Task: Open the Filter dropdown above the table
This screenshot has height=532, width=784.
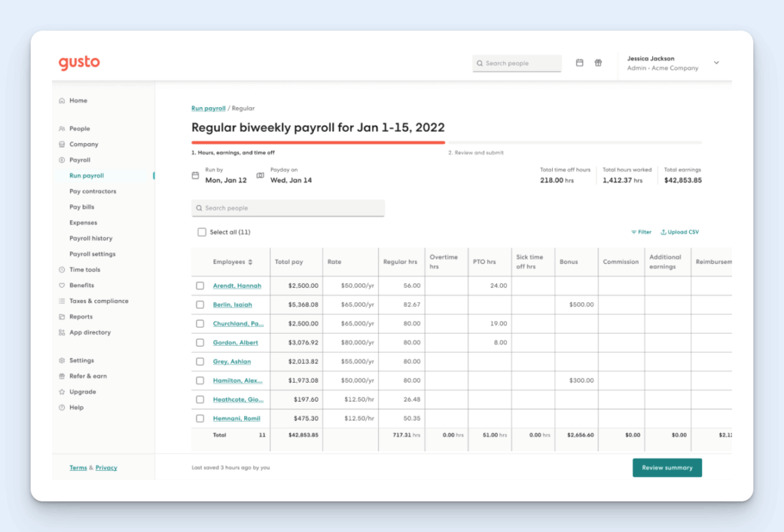Action: pyautogui.click(x=641, y=231)
